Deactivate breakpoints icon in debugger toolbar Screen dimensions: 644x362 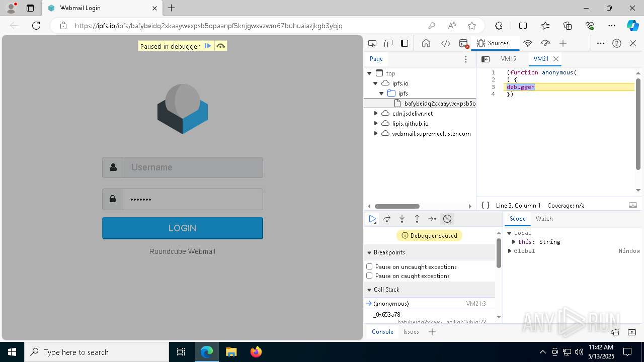447,219
